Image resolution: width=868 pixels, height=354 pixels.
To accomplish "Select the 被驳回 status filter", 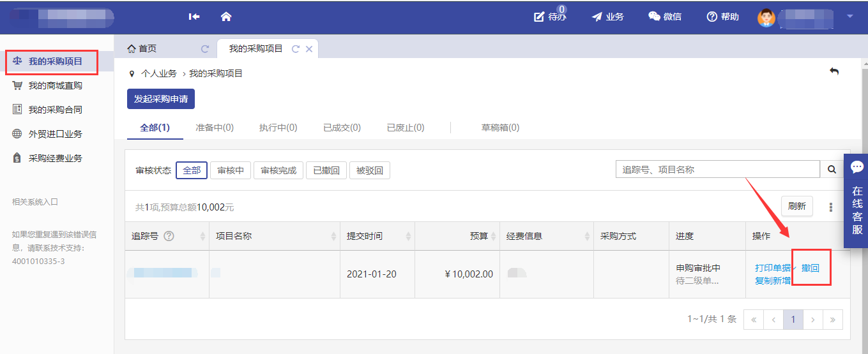I will tap(369, 171).
